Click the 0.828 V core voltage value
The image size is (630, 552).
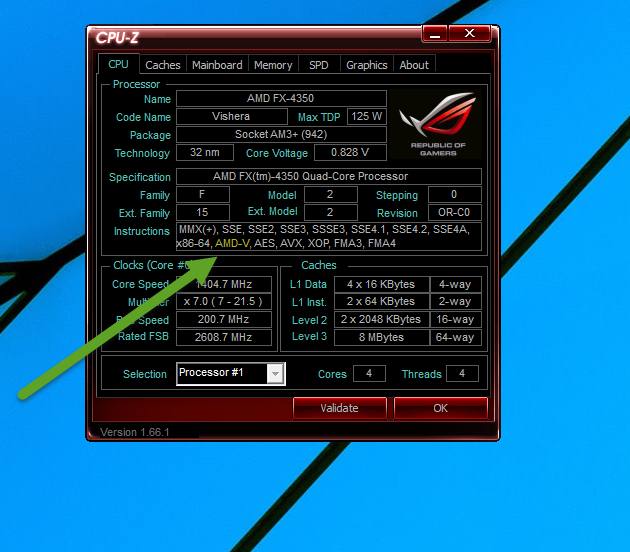(350, 153)
